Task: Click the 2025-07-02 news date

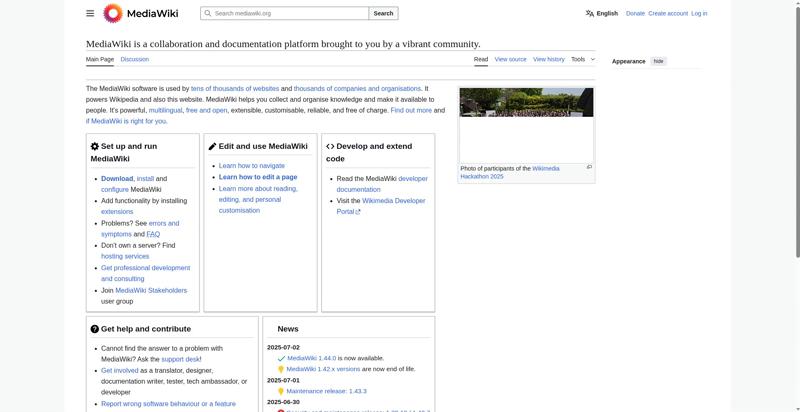Action: [x=283, y=348]
